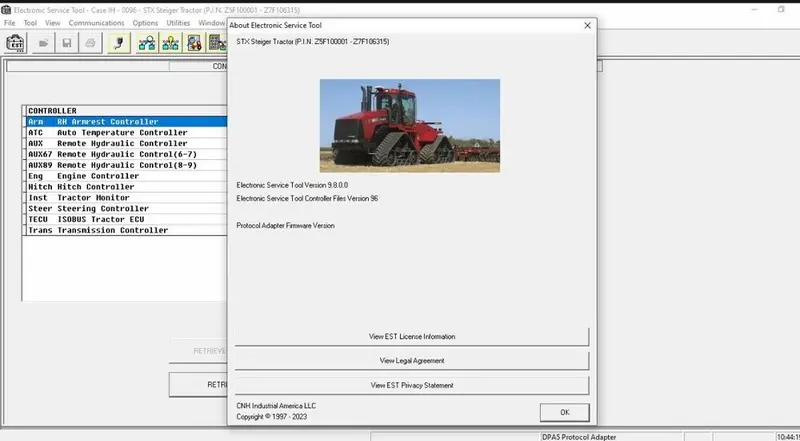Click Electronic Service Tool Version 9.8.0.0 text
The image size is (800, 441).
click(x=292, y=185)
